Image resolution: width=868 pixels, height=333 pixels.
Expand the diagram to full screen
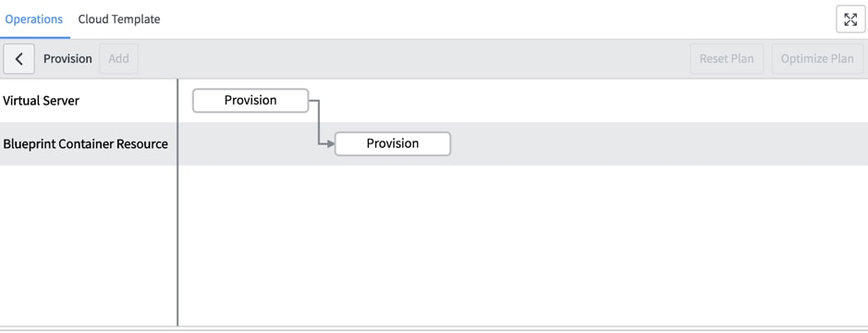[x=850, y=20]
